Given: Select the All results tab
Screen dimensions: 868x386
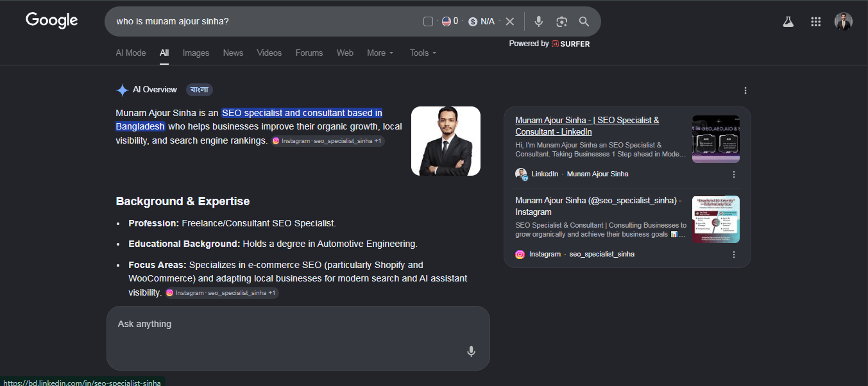Looking at the screenshot, I should 164,53.
